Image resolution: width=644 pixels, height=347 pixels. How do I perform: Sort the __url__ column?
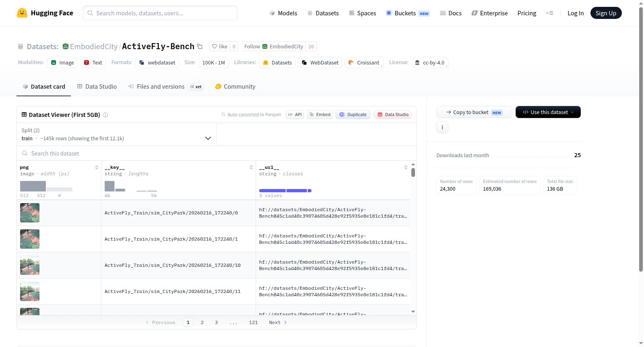point(406,167)
